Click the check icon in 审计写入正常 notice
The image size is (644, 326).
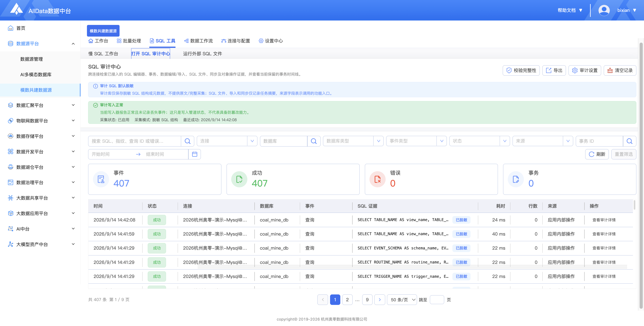[96, 105]
